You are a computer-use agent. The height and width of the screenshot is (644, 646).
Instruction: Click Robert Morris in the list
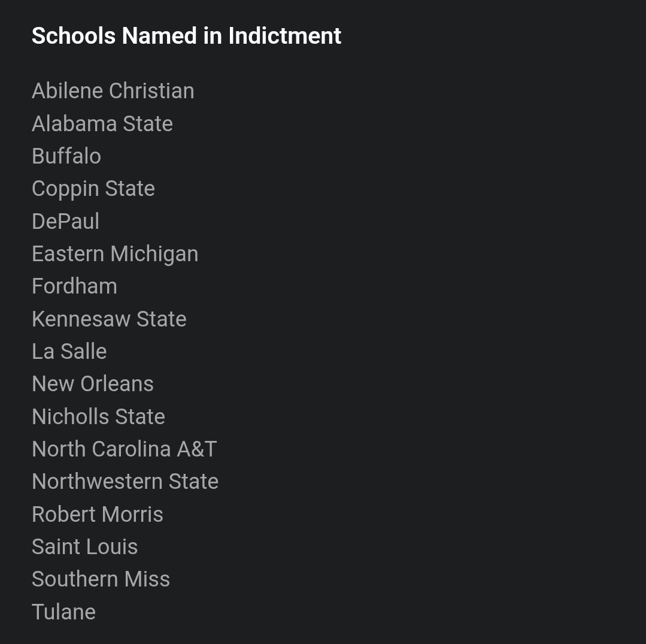[x=97, y=514]
